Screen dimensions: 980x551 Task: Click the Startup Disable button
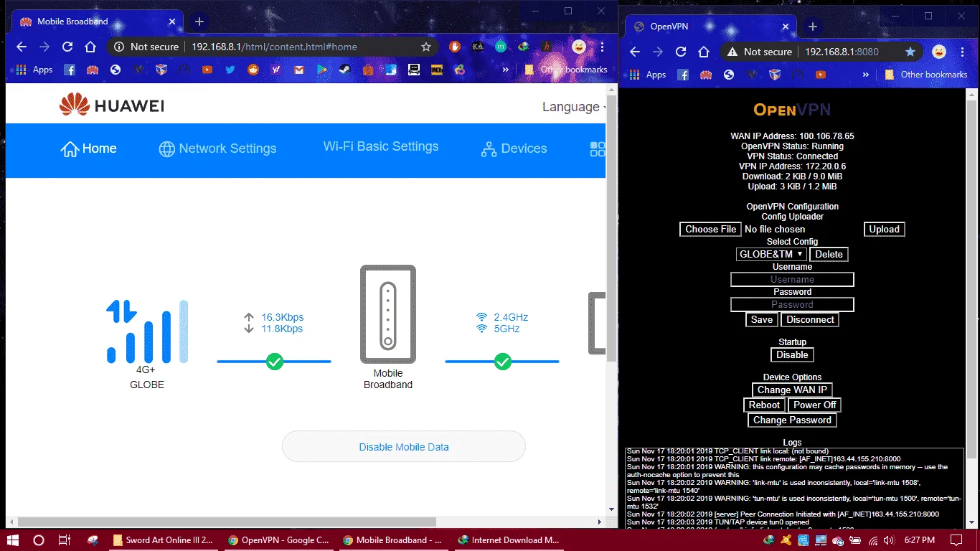[x=792, y=355]
